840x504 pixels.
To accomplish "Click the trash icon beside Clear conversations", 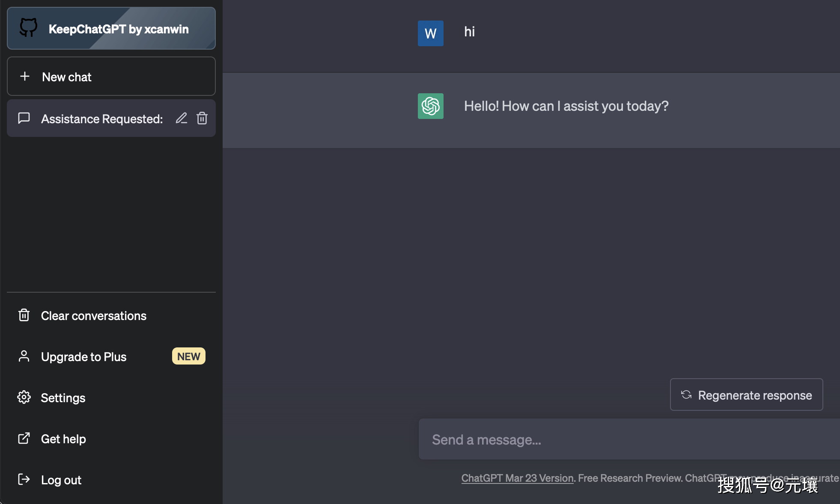I will (x=24, y=315).
